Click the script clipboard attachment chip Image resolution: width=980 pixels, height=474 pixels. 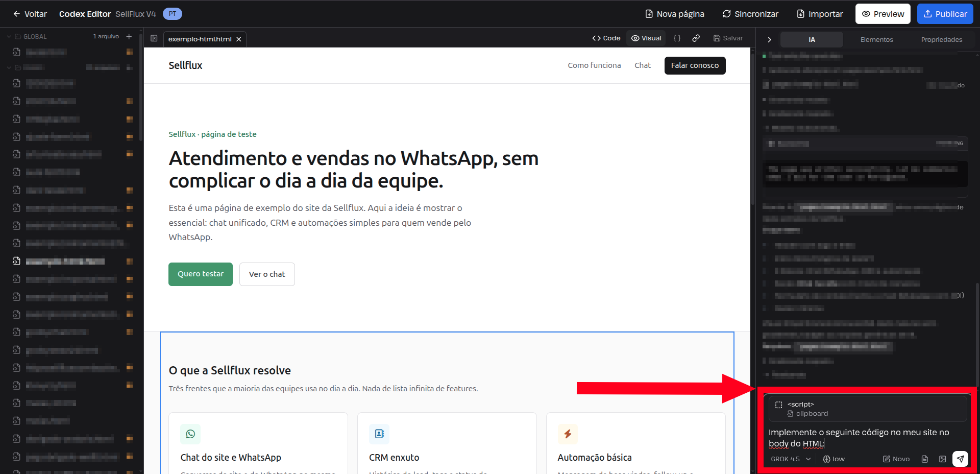pos(868,409)
